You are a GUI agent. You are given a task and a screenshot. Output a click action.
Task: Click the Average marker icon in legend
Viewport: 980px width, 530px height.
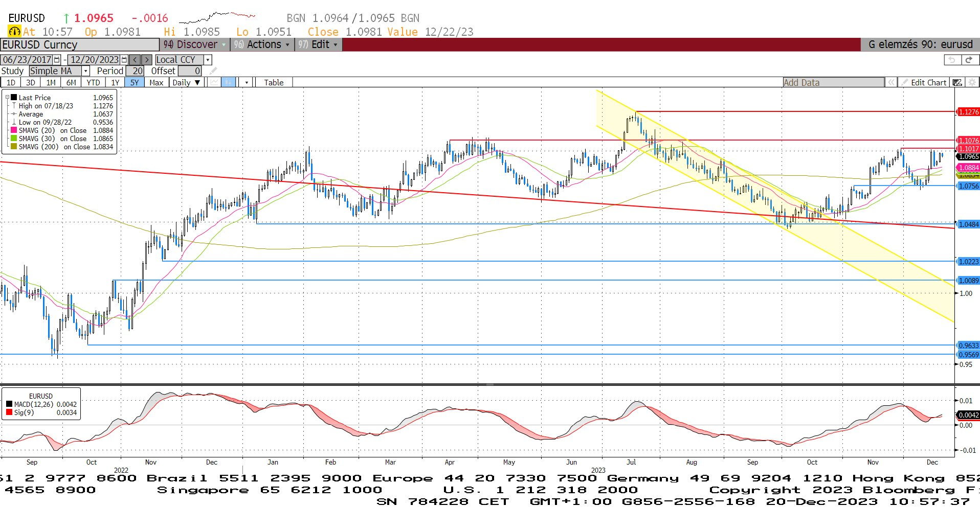[x=14, y=114]
